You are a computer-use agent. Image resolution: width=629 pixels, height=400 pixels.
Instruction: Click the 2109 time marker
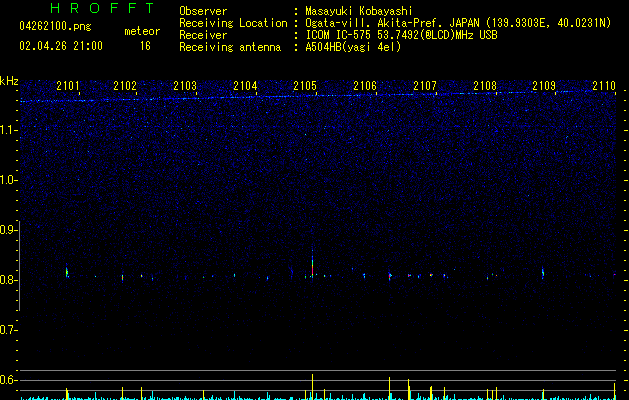point(544,86)
